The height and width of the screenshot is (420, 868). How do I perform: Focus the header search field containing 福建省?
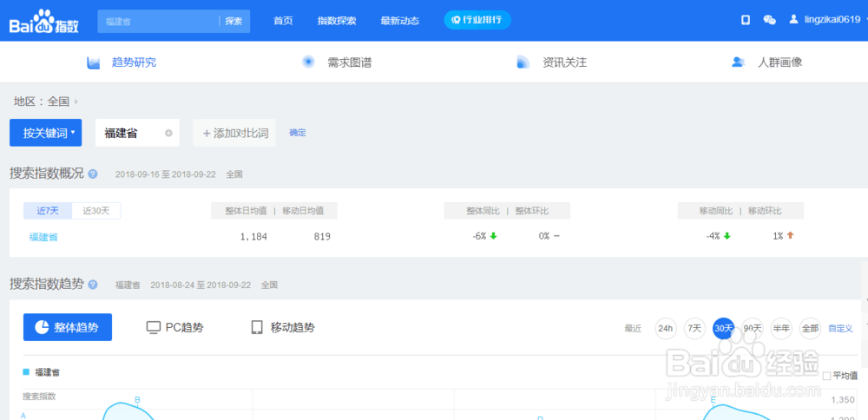(158, 21)
